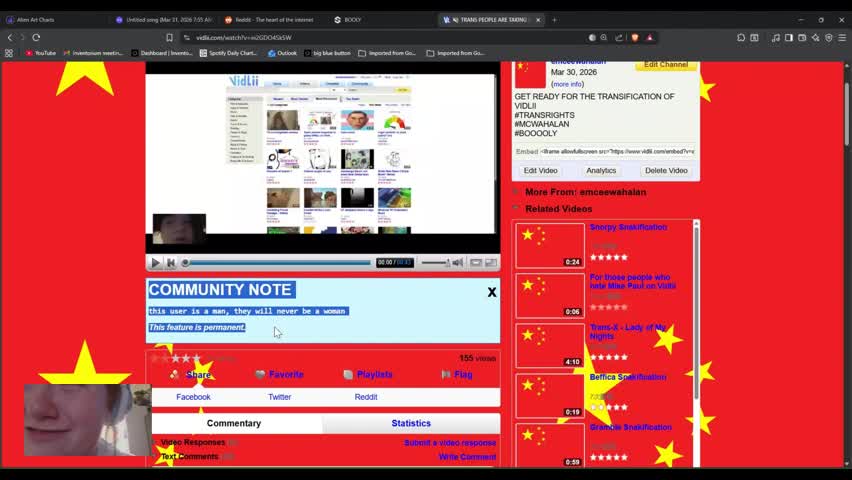Bookmark this page icon in address bar
852x480 pixels.
(170, 38)
